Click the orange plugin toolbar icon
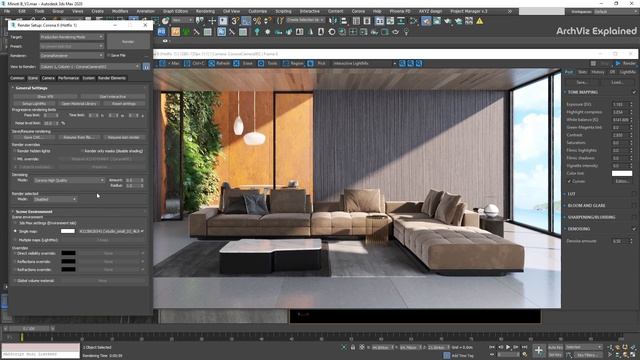The width and height of the screenshot is (640, 360). point(176,32)
